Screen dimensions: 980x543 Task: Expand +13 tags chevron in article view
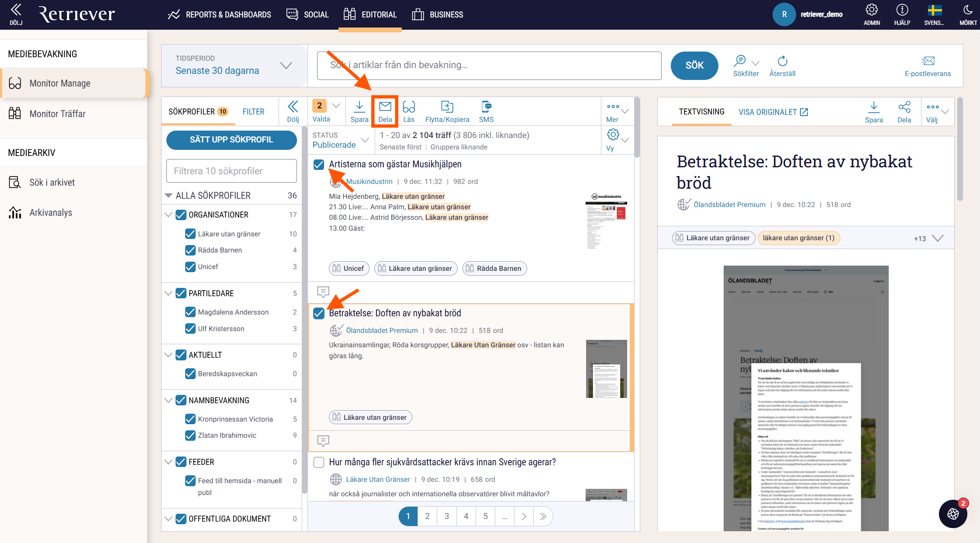pyautogui.click(x=937, y=238)
